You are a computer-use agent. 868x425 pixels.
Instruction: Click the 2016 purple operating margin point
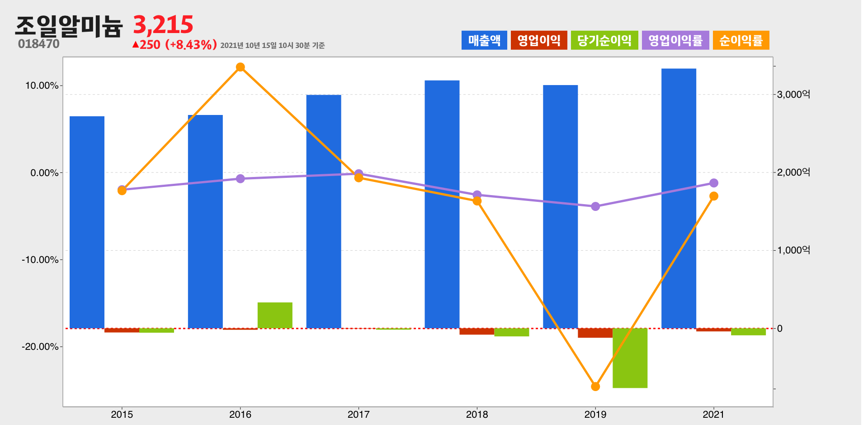241,179
